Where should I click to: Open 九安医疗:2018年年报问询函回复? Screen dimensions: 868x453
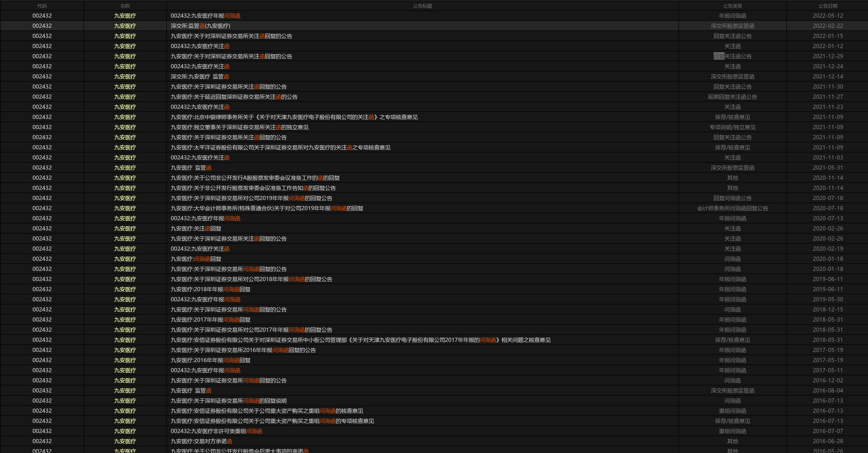point(210,289)
